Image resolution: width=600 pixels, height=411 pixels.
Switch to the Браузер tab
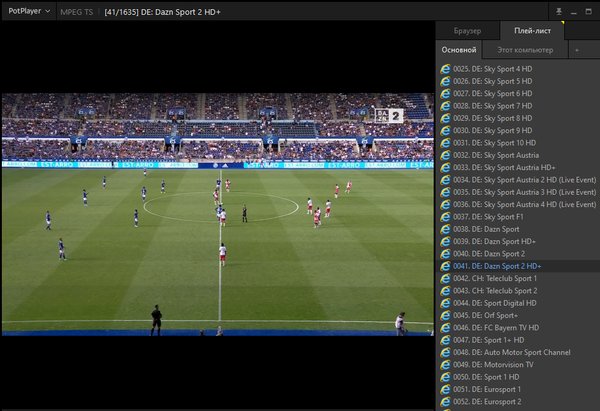click(467, 31)
